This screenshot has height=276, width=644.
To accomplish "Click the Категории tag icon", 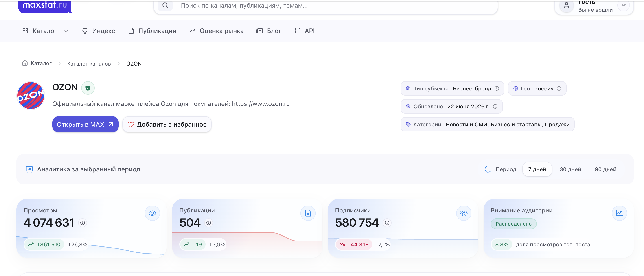I will [x=408, y=124].
